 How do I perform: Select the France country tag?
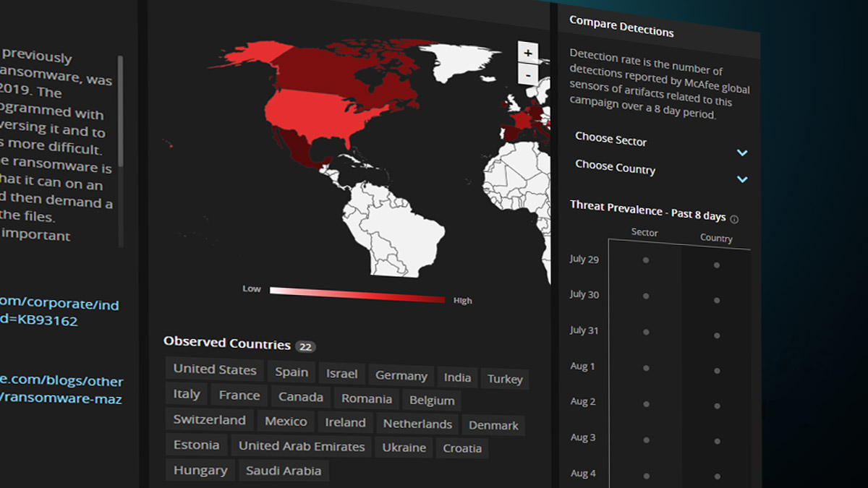coord(239,395)
